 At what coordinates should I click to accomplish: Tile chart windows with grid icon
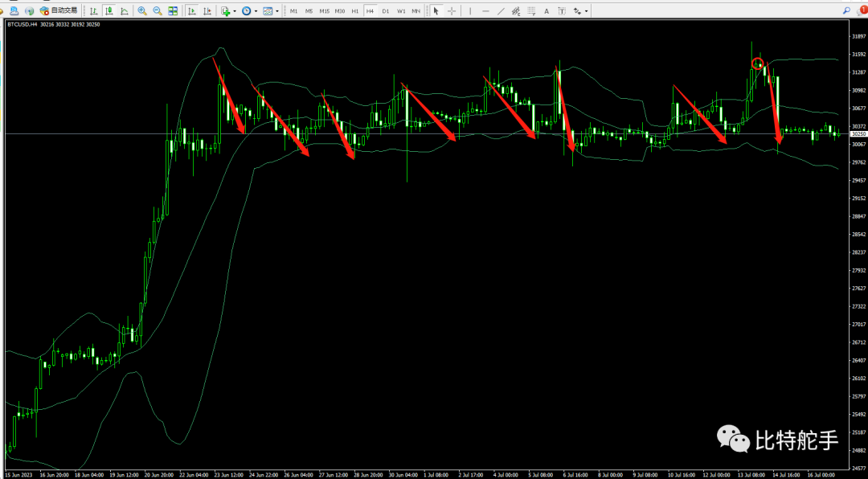tap(173, 10)
